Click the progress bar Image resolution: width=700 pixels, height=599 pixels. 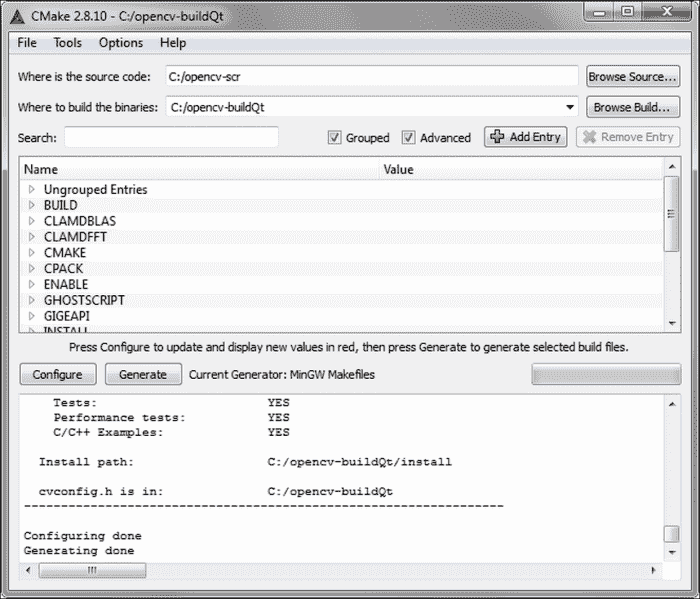[606, 374]
